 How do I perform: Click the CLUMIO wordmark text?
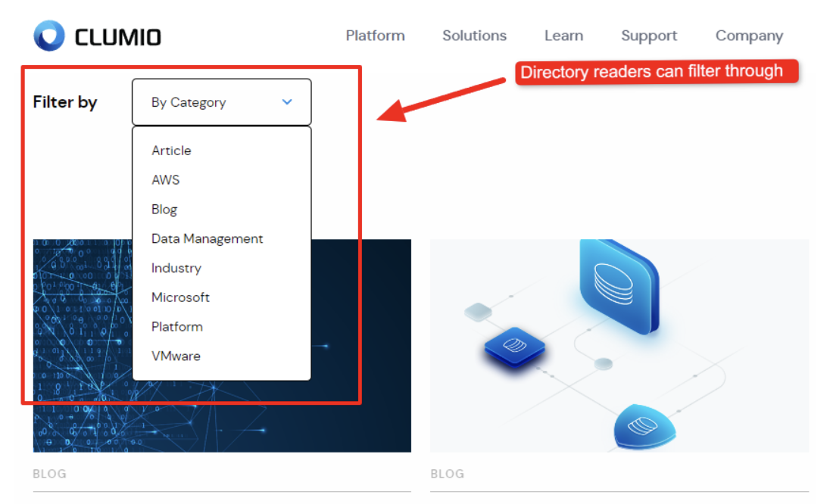pos(117,37)
